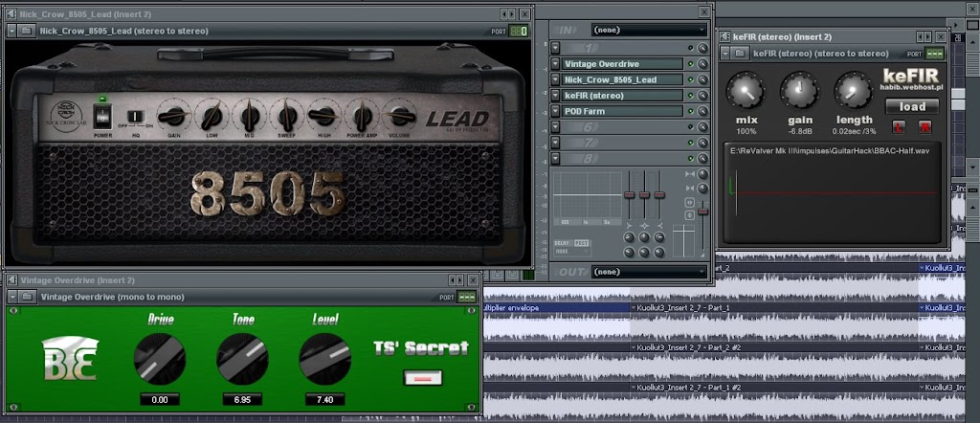Click the Level knob on Vintage Overdrive
Image resolution: width=980 pixels, height=423 pixels.
pyautogui.click(x=325, y=359)
